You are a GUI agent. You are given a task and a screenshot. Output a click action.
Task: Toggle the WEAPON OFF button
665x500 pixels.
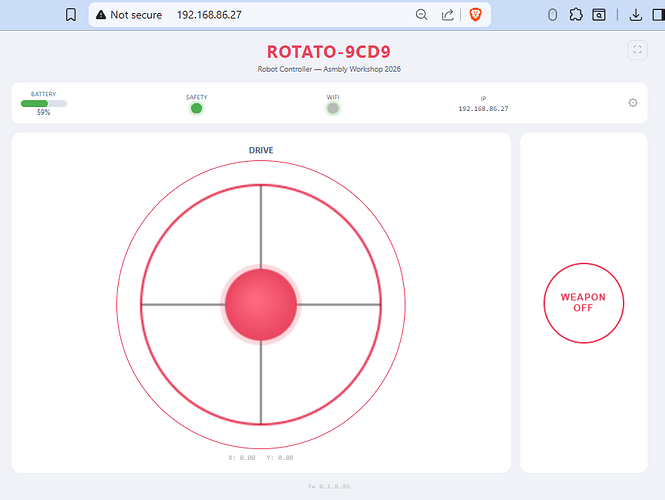pyautogui.click(x=583, y=303)
